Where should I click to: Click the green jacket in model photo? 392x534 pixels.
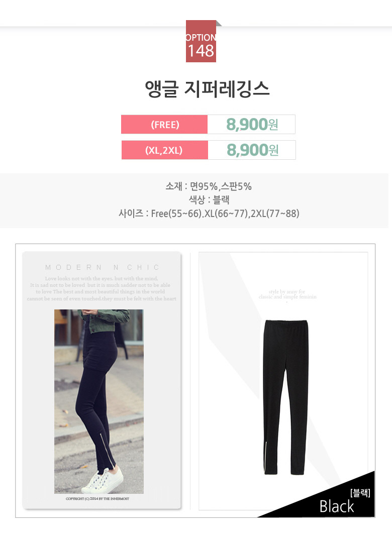coord(105,320)
